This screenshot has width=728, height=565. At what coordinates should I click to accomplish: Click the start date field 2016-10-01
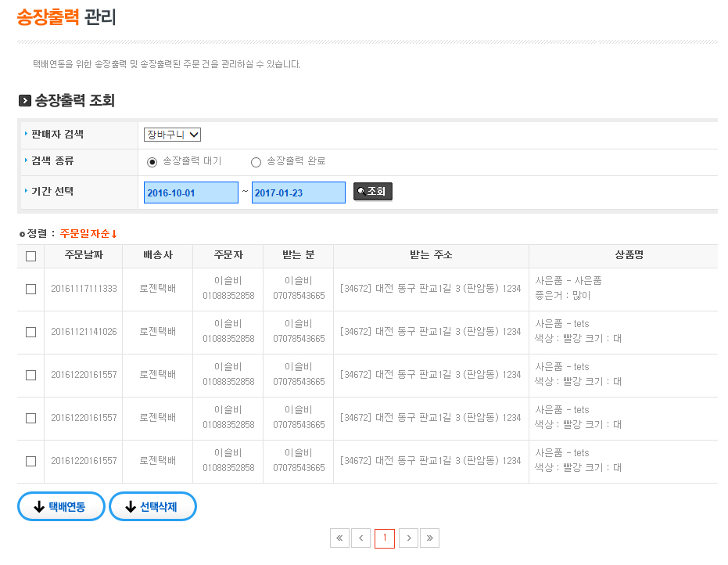pyautogui.click(x=191, y=193)
